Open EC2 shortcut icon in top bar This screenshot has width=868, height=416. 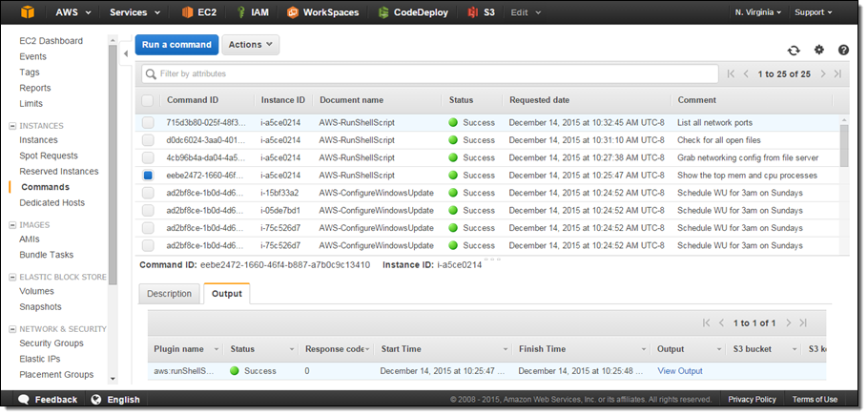189,12
